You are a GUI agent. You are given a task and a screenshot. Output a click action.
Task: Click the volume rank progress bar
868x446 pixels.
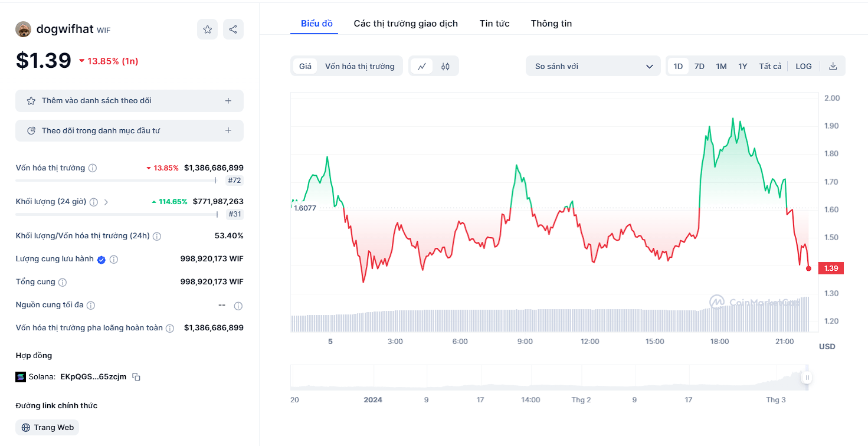click(x=117, y=215)
